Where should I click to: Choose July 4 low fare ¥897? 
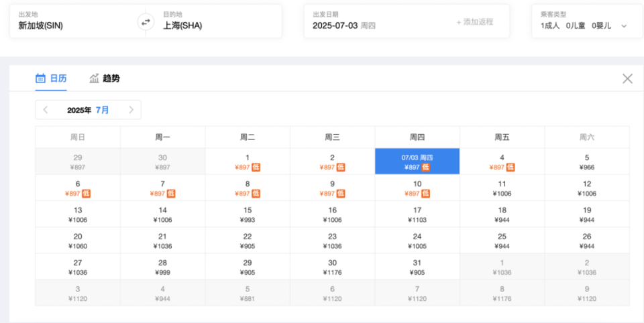point(502,161)
